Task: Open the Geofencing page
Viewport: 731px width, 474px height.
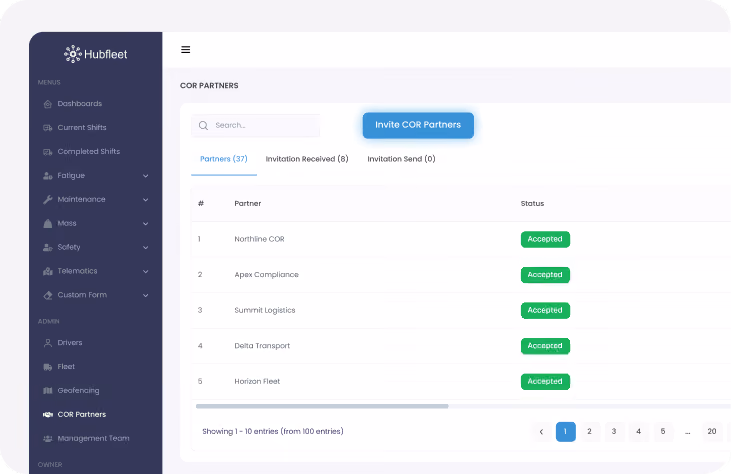Action: click(x=78, y=391)
